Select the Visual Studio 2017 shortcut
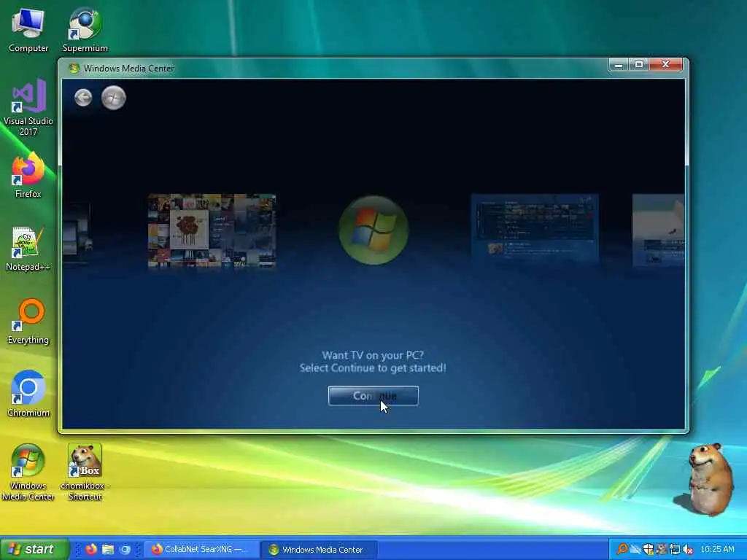747x560 pixels. [x=28, y=108]
